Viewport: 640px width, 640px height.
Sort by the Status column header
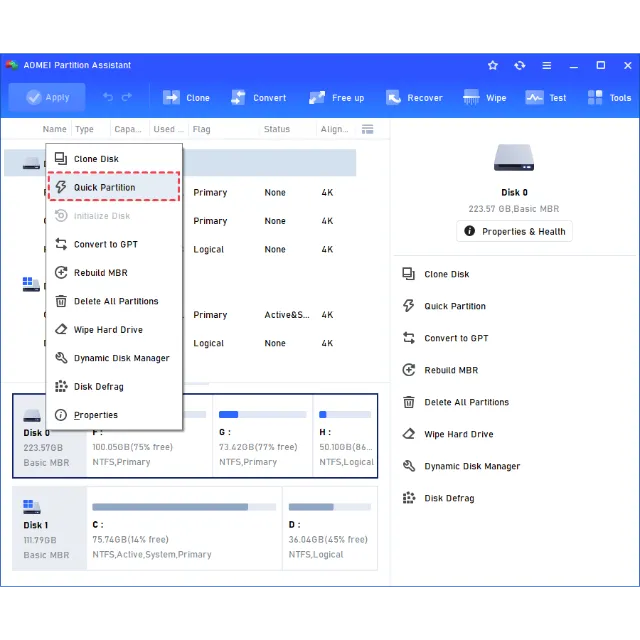[x=277, y=129]
